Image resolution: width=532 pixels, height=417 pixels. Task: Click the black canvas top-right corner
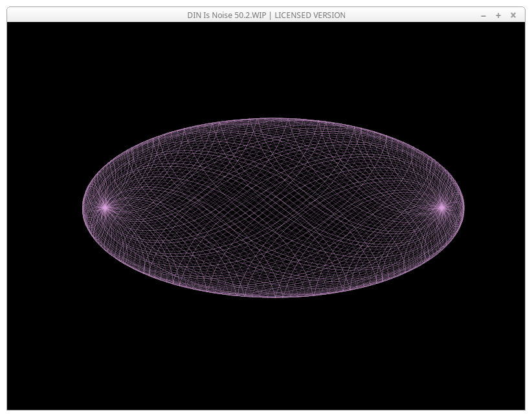tap(518, 30)
